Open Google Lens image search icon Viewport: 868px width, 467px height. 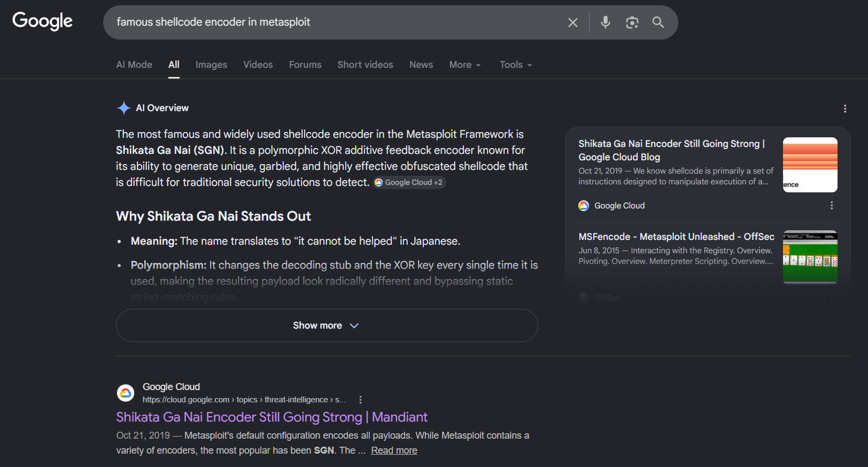[x=632, y=22]
